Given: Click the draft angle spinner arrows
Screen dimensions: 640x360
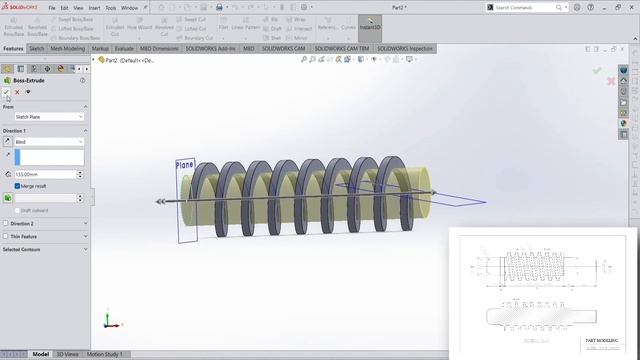Looking at the screenshot, I should (80, 198).
